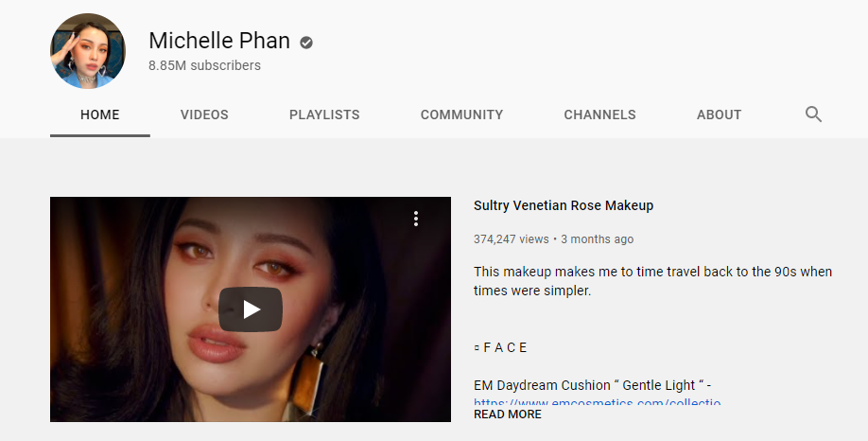Open the ABOUT tab
This screenshot has height=441, width=868.
pyautogui.click(x=720, y=115)
